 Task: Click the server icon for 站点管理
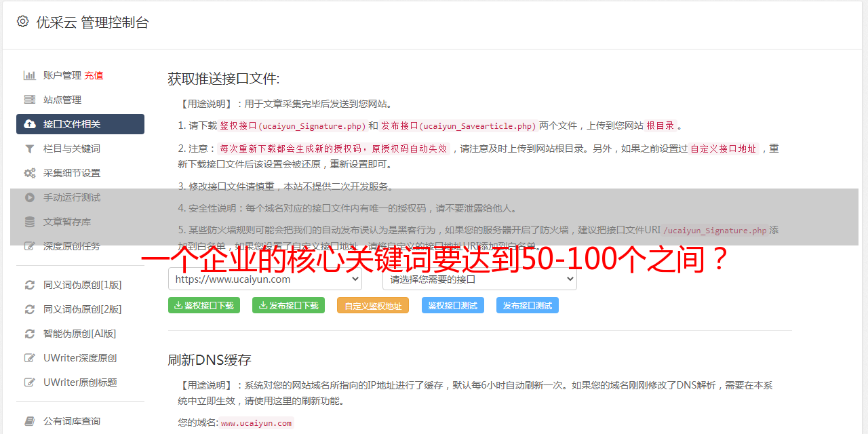[30, 100]
